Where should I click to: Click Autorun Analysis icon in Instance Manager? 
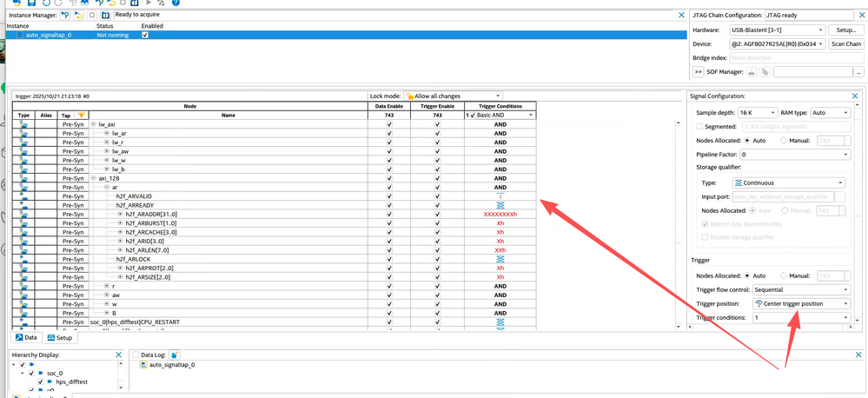[78, 15]
